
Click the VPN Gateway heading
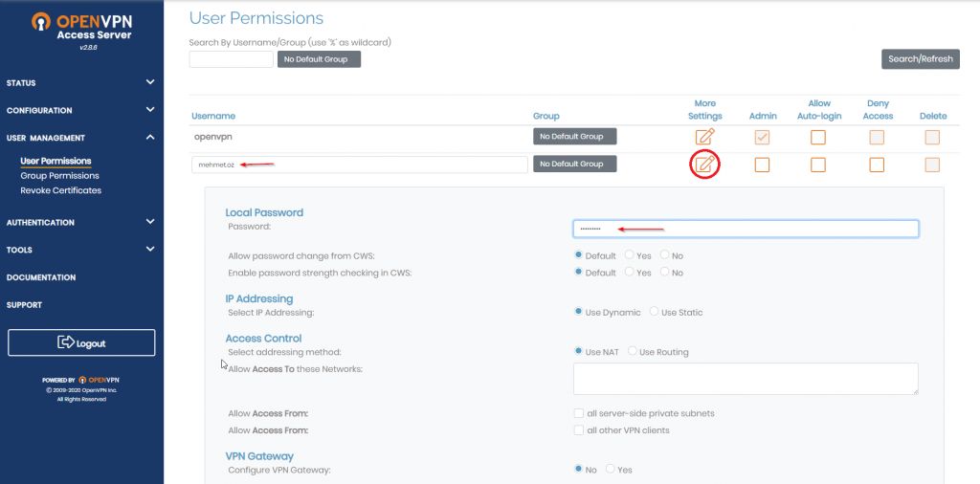coord(259,456)
